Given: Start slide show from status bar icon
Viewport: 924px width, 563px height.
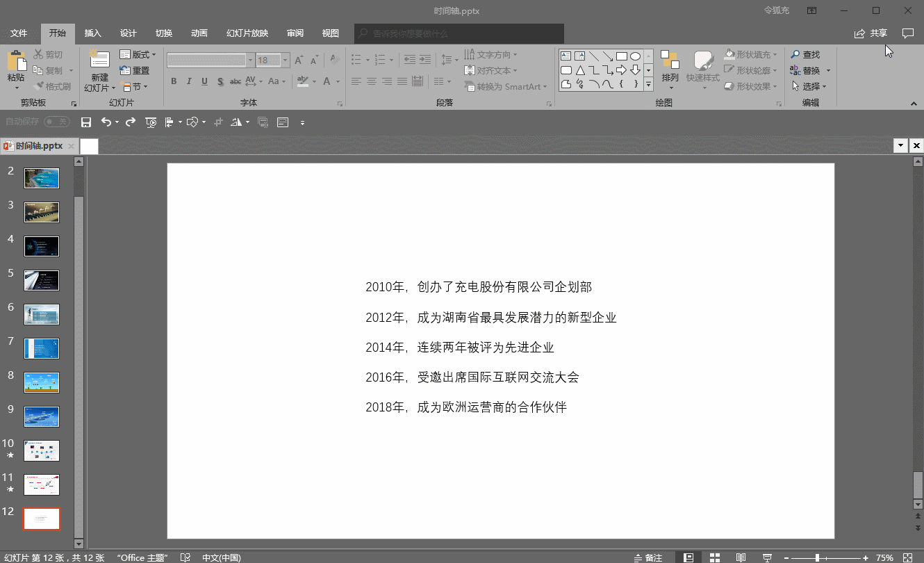Looking at the screenshot, I should pyautogui.click(x=767, y=557).
